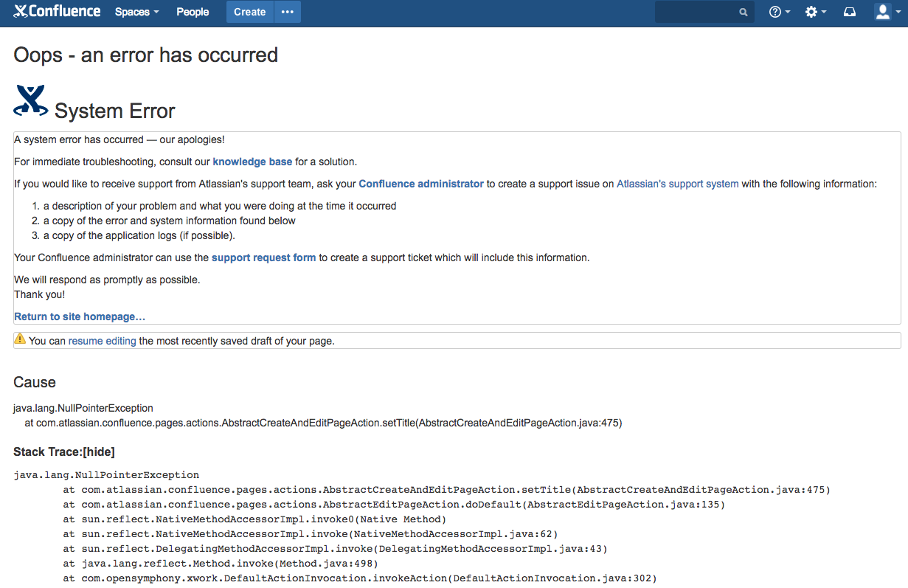Click the Method.invoke(Method.java:498) stack line
Viewport: 908px width, 588px height.
click(221, 564)
